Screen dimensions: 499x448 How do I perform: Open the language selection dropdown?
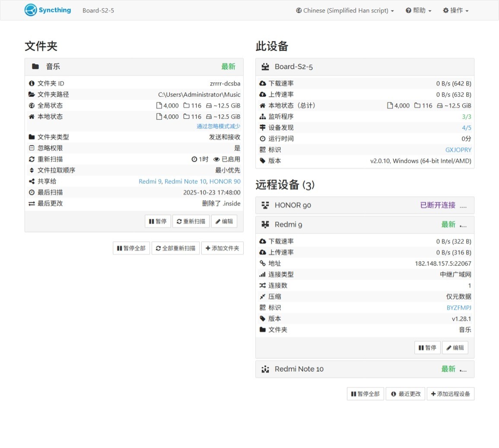[345, 10]
